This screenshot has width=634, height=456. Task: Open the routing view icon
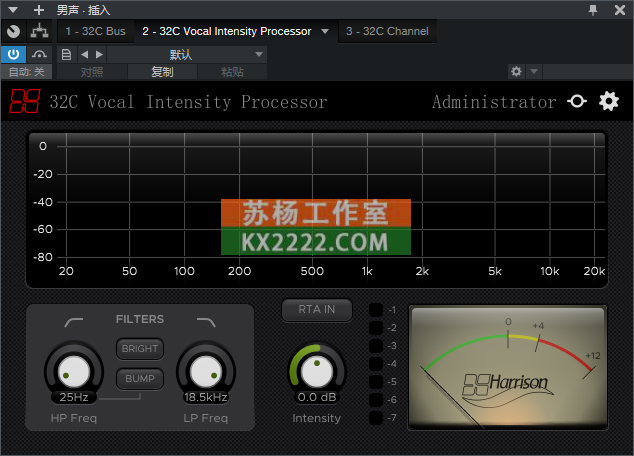click(39, 31)
